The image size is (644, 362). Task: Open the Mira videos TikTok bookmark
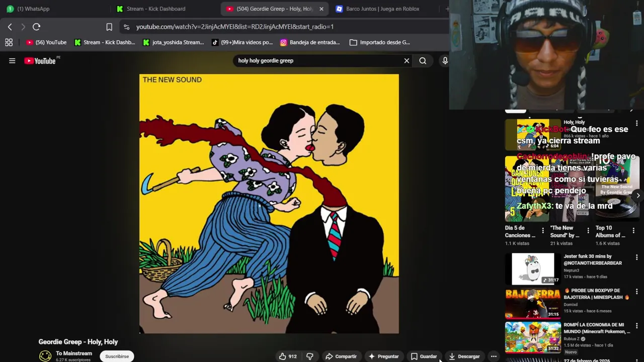tap(243, 42)
